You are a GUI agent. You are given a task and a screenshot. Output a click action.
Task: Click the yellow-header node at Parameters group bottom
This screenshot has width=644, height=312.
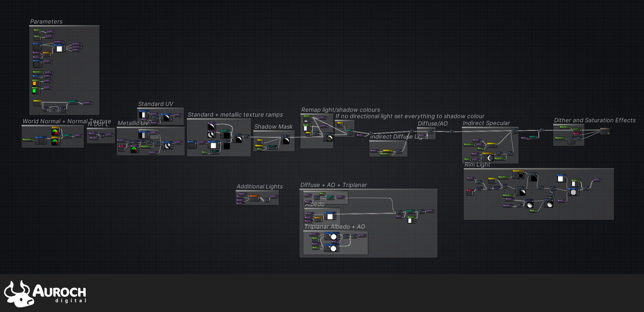coord(37,103)
